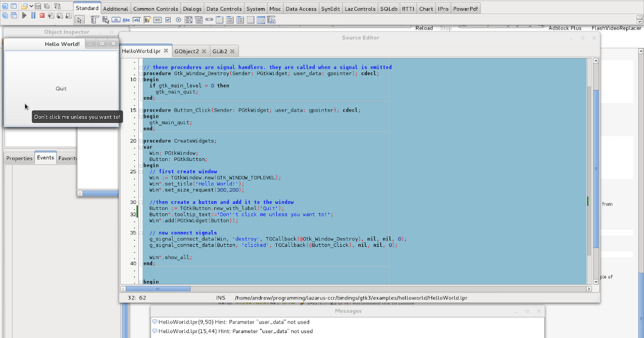644x338 pixels.
Task: Click the View Forms toolbar icon
Action: [14, 16]
